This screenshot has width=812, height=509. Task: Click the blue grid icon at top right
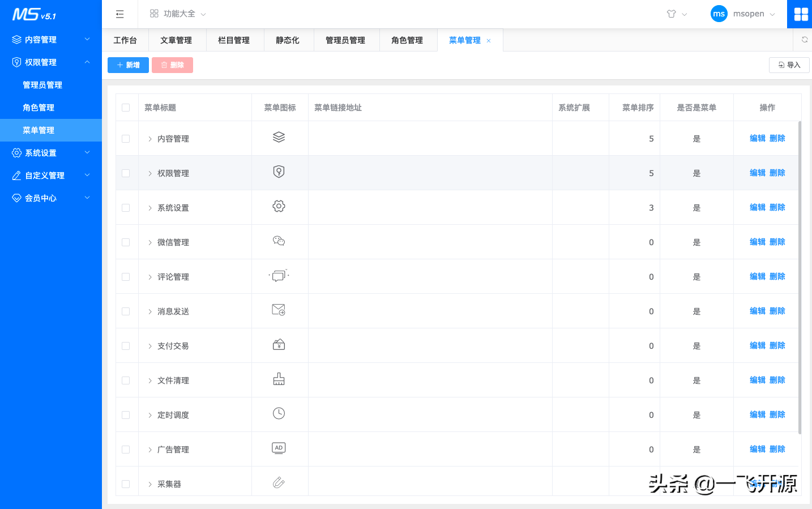(800, 14)
